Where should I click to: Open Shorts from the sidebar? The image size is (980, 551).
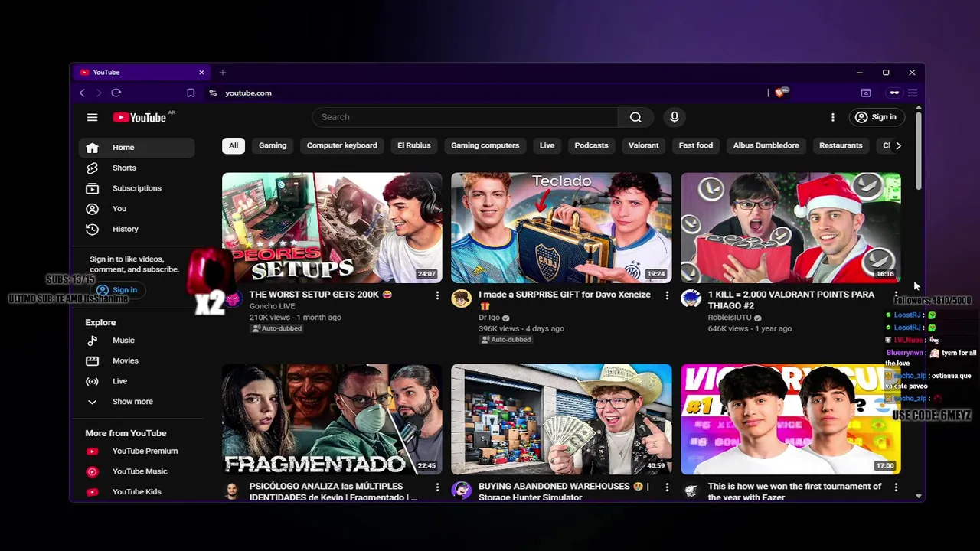pos(136,168)
